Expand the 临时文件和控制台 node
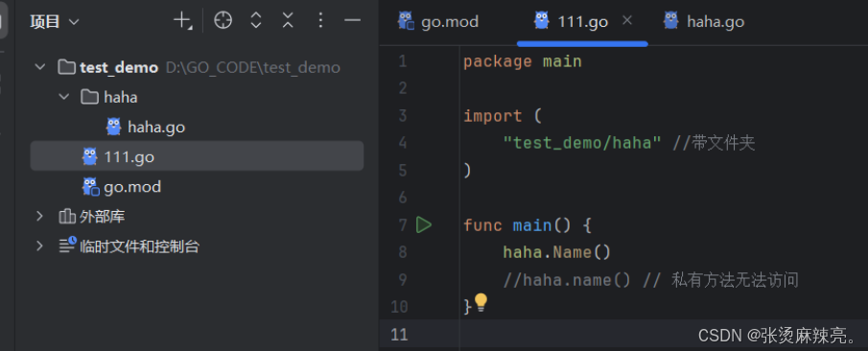The image size is (868, 351). 39,246
